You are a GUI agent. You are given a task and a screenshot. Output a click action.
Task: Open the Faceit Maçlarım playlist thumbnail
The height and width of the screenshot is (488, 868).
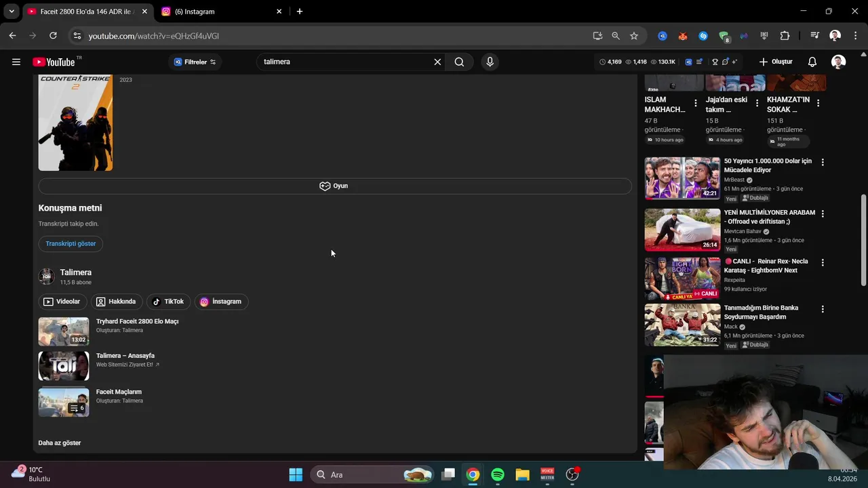point(64,401)
